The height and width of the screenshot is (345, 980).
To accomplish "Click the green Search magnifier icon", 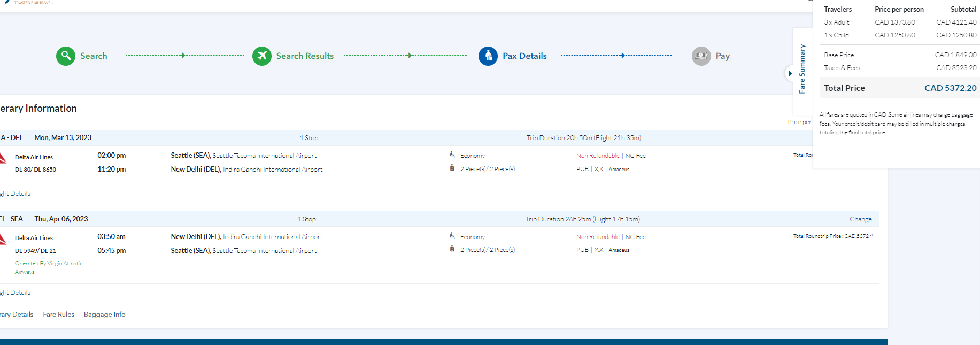I will pyautogui.click(x=66, y=56).
